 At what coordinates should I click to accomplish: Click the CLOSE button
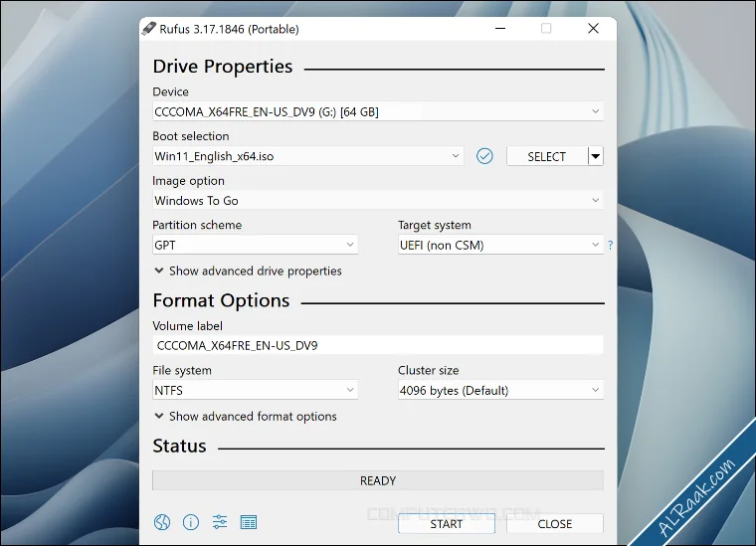point(555,524)
